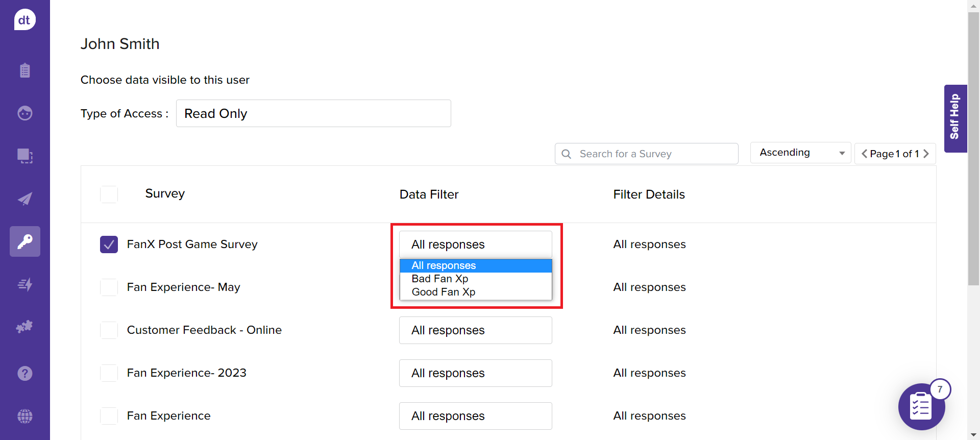
Task: Open the Type of Access dropdown
Action: (313, 113)
